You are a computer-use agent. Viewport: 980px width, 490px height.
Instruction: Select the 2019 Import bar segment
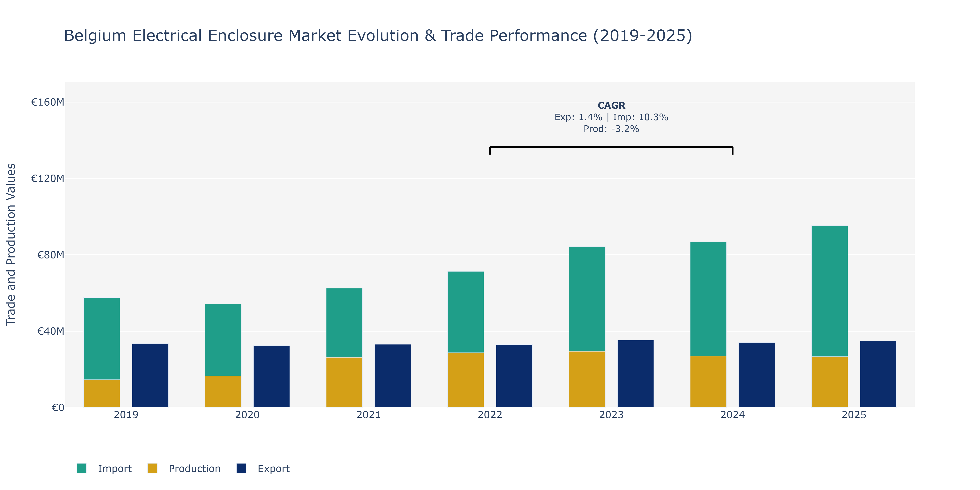pos(102,339)
